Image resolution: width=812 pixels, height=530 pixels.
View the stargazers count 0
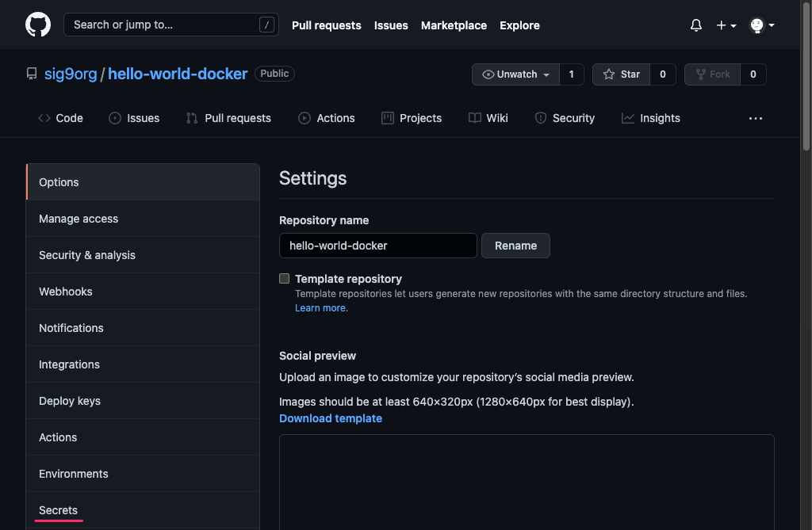pyautogui.click(x=662, y=74)
